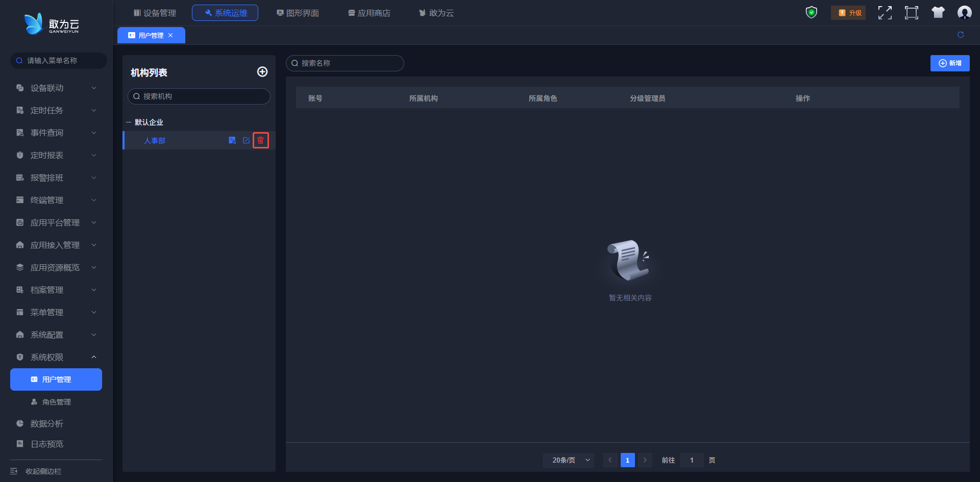Screen dimensions: 980x482
Task: Focus the 请输入菜单名称 search field
Action: click(59, 61)
